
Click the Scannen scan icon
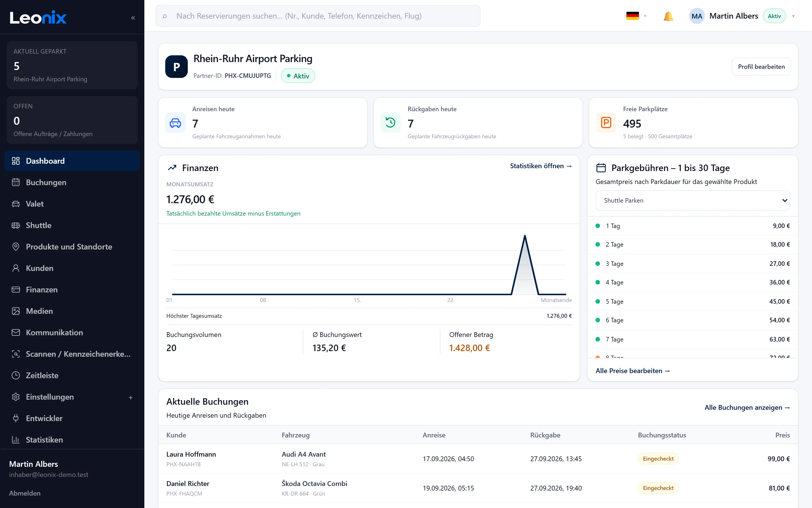pyautogui.click(x=16, y=354)
